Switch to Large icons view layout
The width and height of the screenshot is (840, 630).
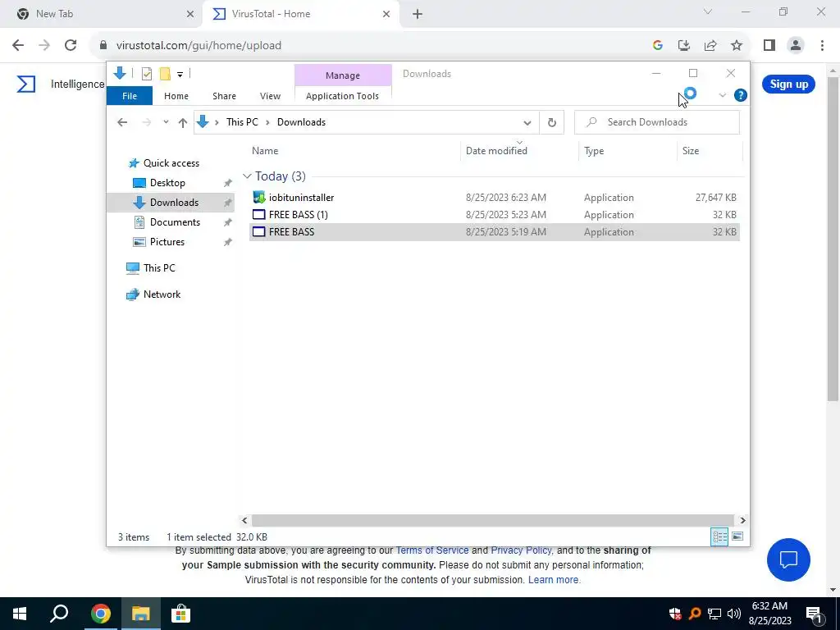(737, 536)
